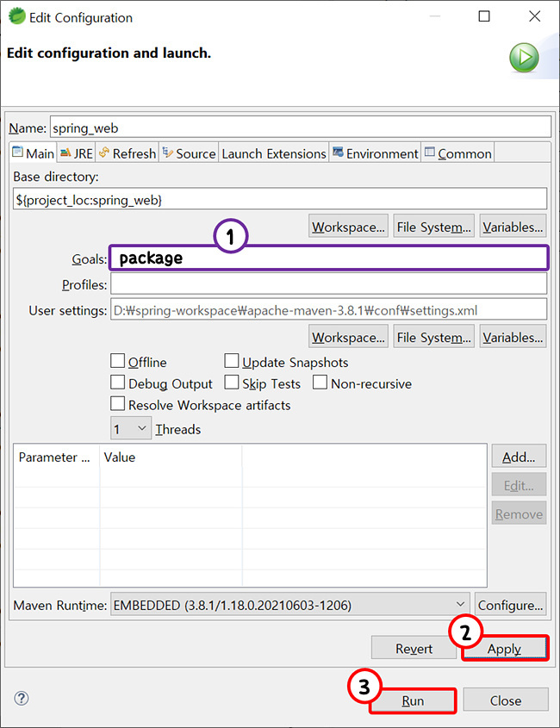This screenshot has width=560, height=728.
Task: Click the Configure Maven runtime button
Action: tap(510, 605)
